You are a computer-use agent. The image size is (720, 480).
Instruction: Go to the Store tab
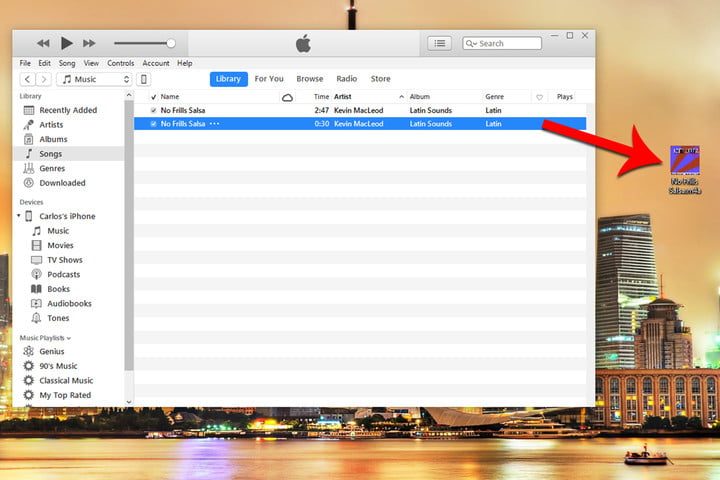pos(380,79)
